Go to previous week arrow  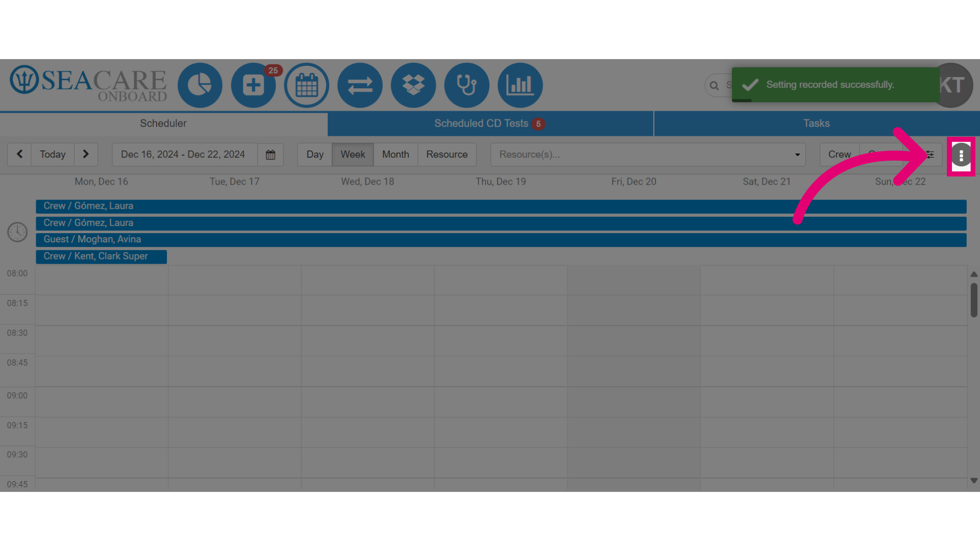click(19, 154)
